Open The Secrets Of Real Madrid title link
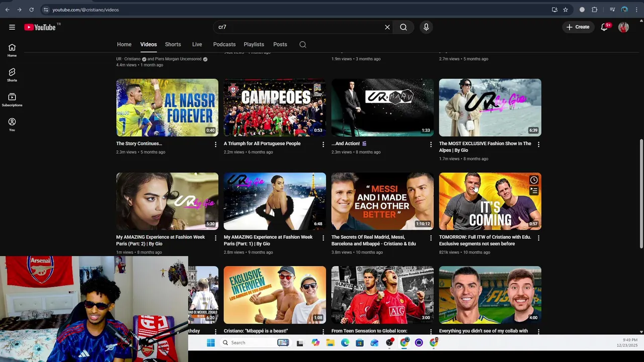 pyautogui.click(x=374, y=240)
